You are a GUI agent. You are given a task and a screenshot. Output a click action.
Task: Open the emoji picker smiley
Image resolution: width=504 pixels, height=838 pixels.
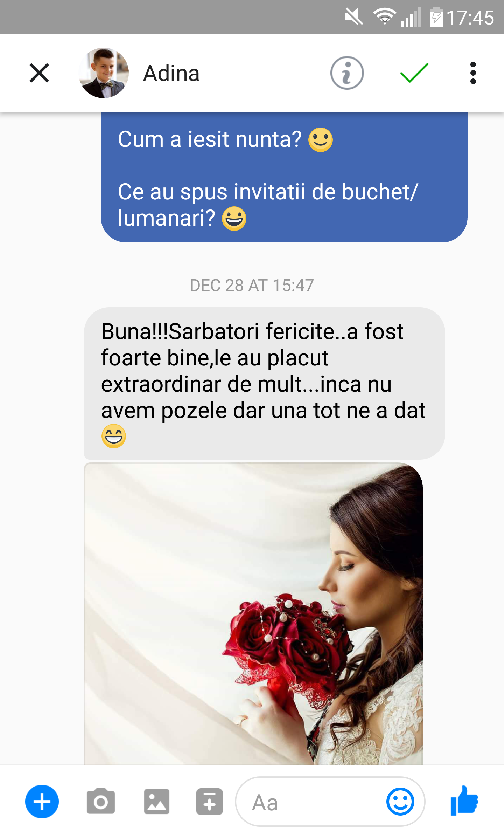coord(400,802)
